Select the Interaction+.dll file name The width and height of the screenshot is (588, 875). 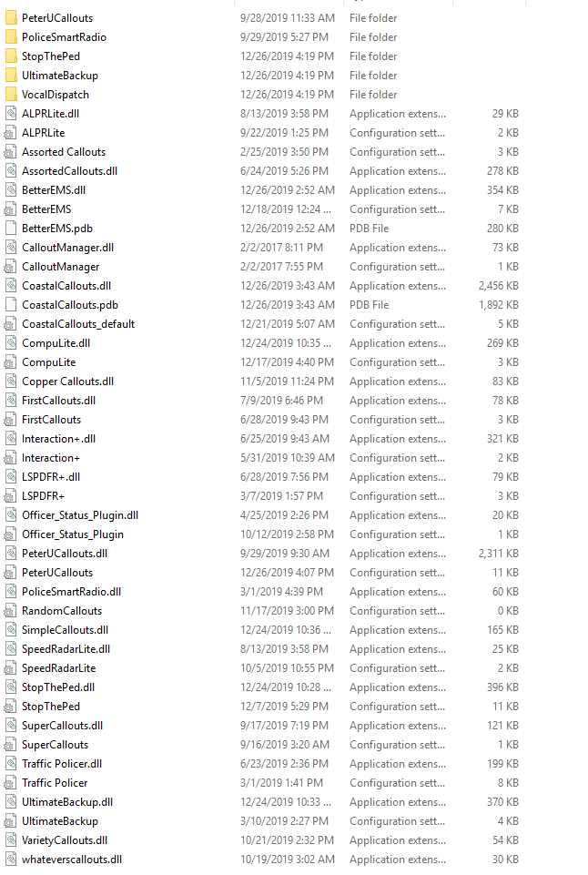(58, 439)
